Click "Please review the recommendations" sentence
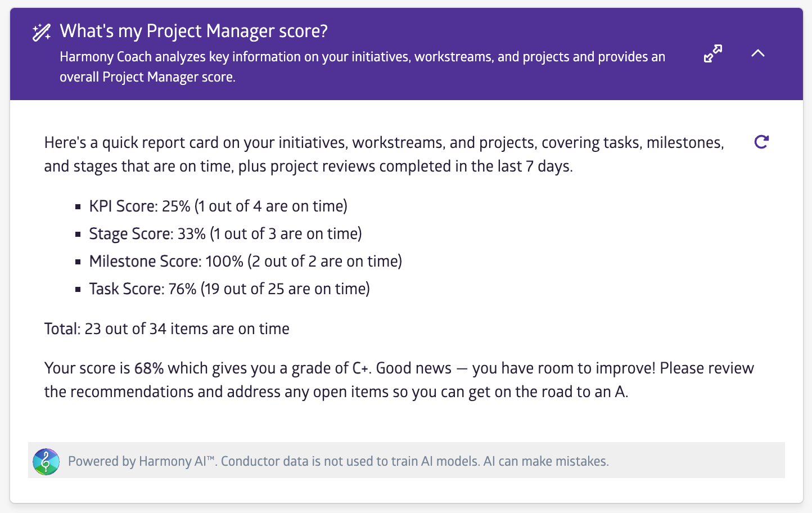Screen dimensions: 812x513 pos(706,368)
